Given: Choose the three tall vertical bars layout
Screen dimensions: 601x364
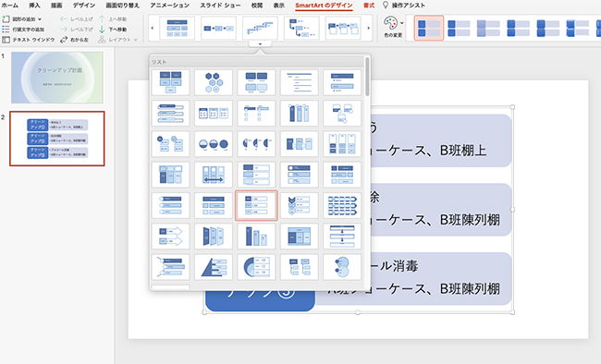Looking at the screenshot, I should click(x=300, y=113).
